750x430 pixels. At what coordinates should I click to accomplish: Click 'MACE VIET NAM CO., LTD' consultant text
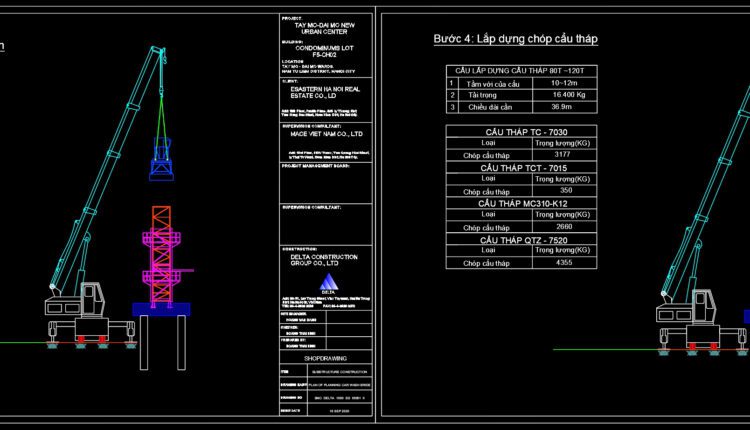coord(326,134)
